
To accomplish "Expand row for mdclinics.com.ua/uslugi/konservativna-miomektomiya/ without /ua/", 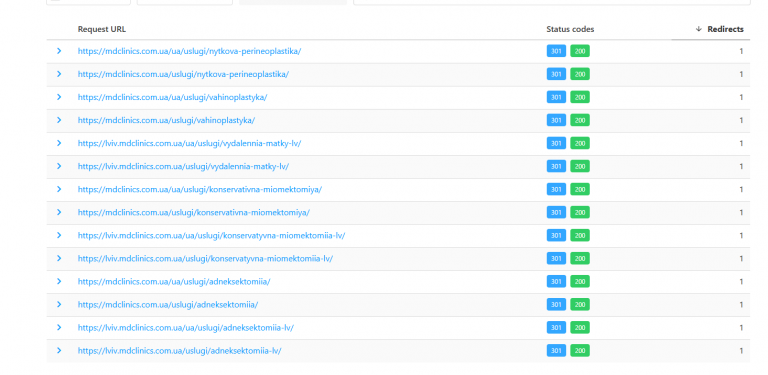I will (59, 212).
